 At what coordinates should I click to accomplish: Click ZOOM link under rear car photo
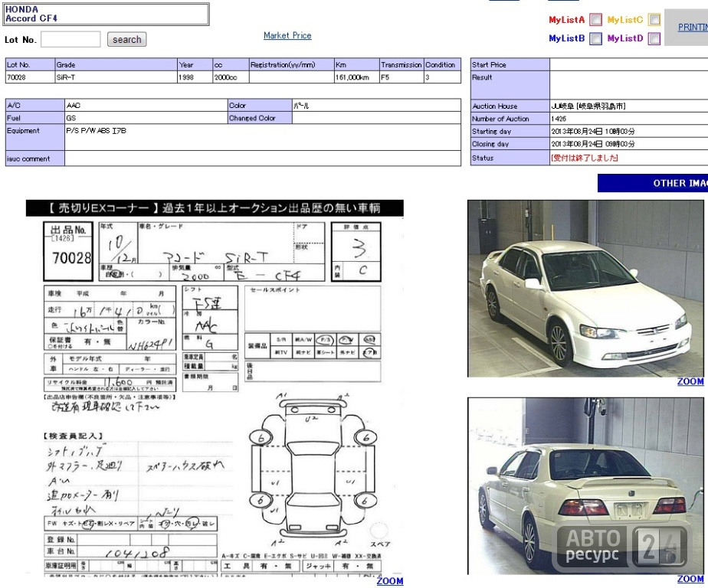[x=690, y=579]
